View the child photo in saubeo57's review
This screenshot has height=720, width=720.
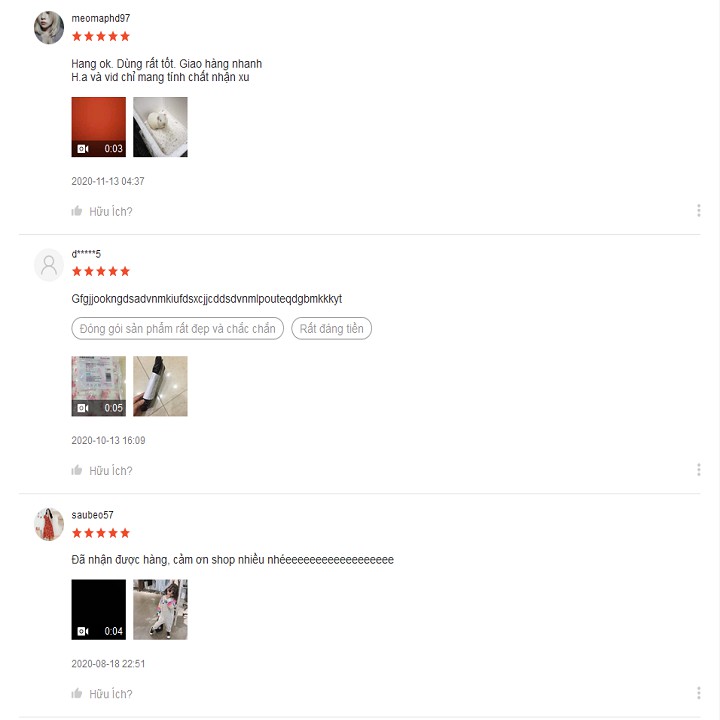pyautogui.click(x=160, y=609)
